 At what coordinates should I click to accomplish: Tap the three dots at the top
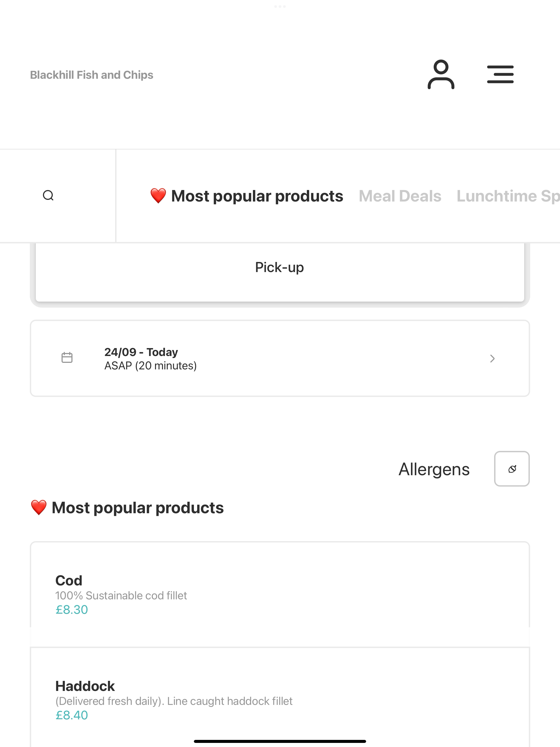(x=280, y=6)
